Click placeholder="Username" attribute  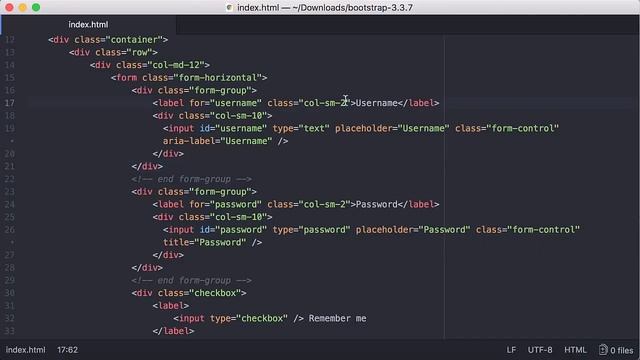pos(392,128)
